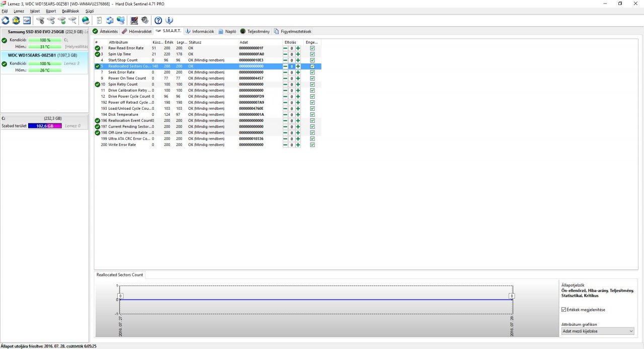
Task: Sort by the Státusz column header
Action: click(x=212, y=42)
